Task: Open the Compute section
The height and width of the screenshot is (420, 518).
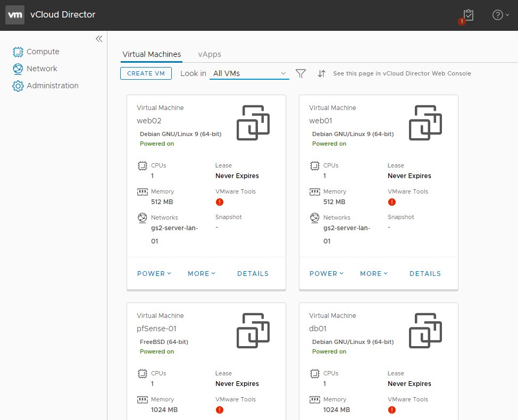Action: coord(36,52)
